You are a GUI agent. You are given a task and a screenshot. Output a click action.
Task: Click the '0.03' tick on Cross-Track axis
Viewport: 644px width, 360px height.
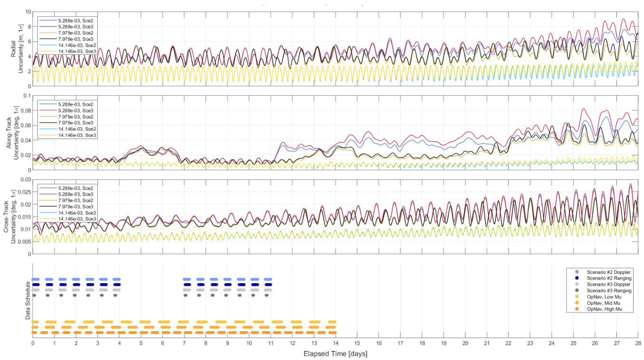tap(25, 180)
